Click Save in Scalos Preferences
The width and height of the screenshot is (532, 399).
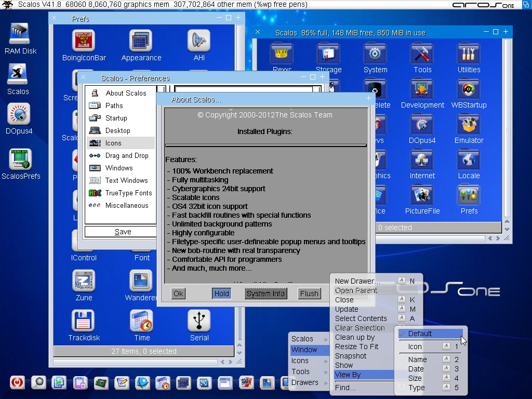pyautogui.click(x=123, y=232)
